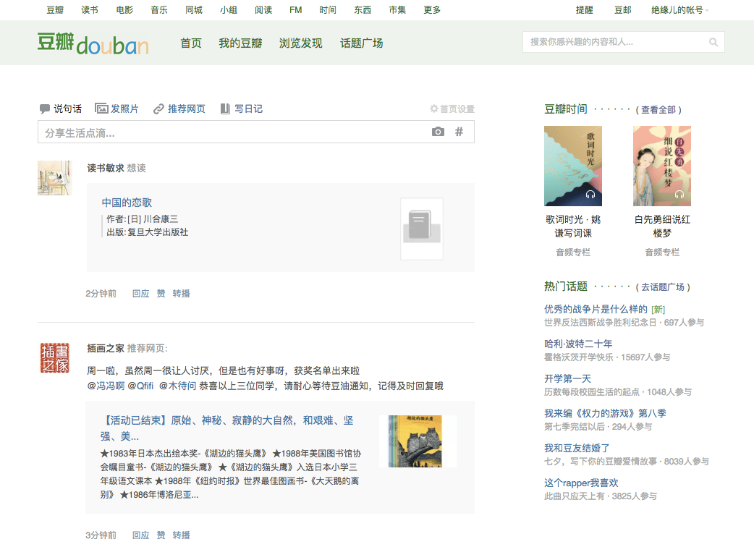Expand the 绝缘儿的帐号 account dropdown
The image size is (754, 560).
point(680,10)
